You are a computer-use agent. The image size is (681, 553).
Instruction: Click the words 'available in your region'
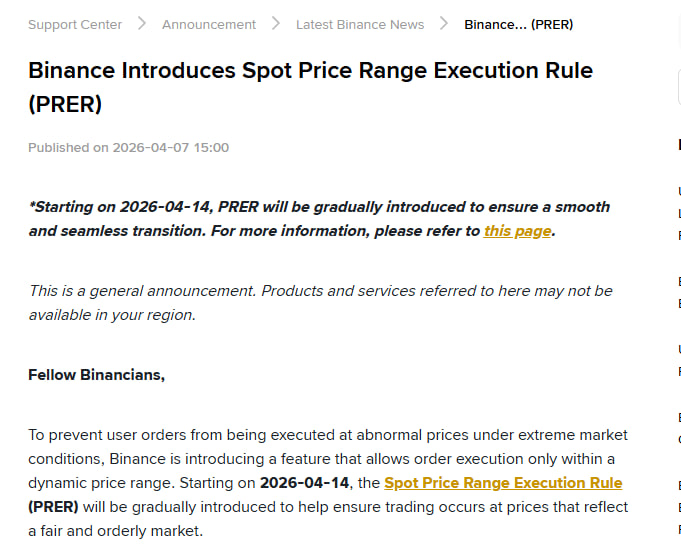pyautogui.click(x=110, y=315)
